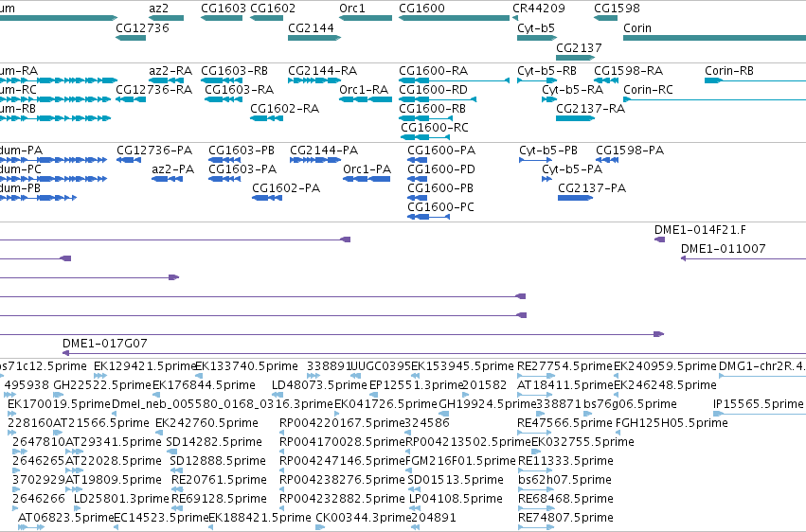This screenshot has height=532, width=806.
Task: Select the RE68468.5prime EST feature
Action: 535,508
